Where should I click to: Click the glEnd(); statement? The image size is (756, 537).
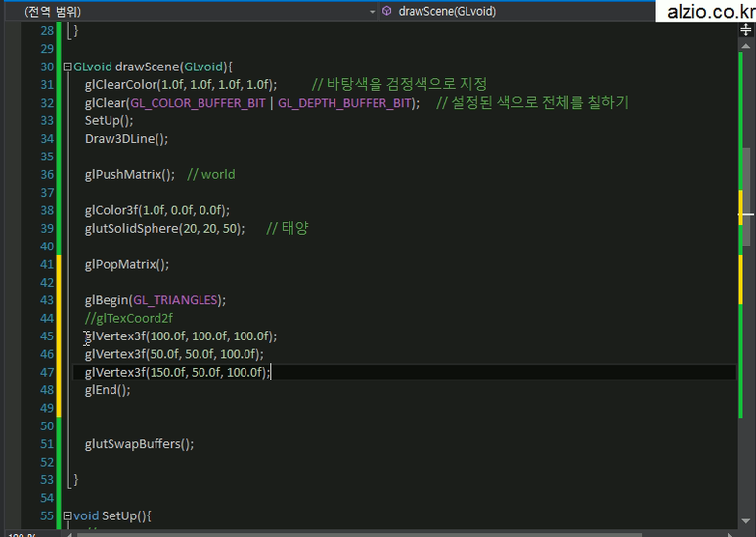(x=108, y=390)
